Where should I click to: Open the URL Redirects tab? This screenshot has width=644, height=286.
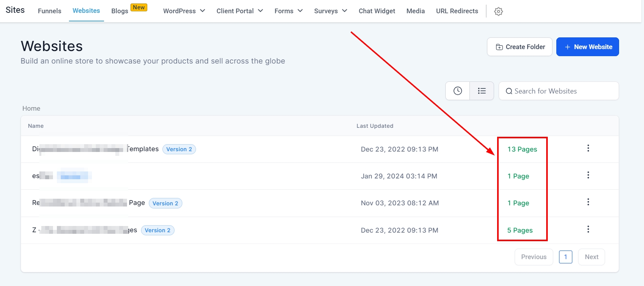457,11
